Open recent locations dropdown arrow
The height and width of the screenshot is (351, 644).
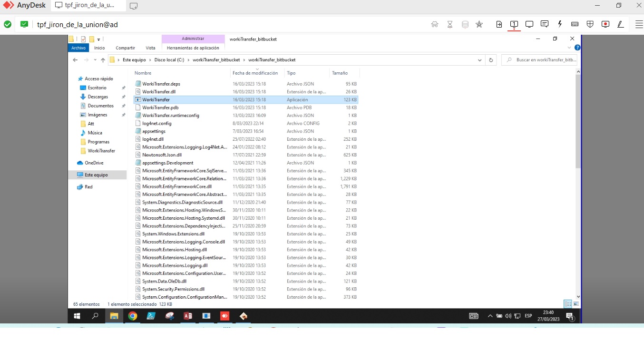(95, 60)
